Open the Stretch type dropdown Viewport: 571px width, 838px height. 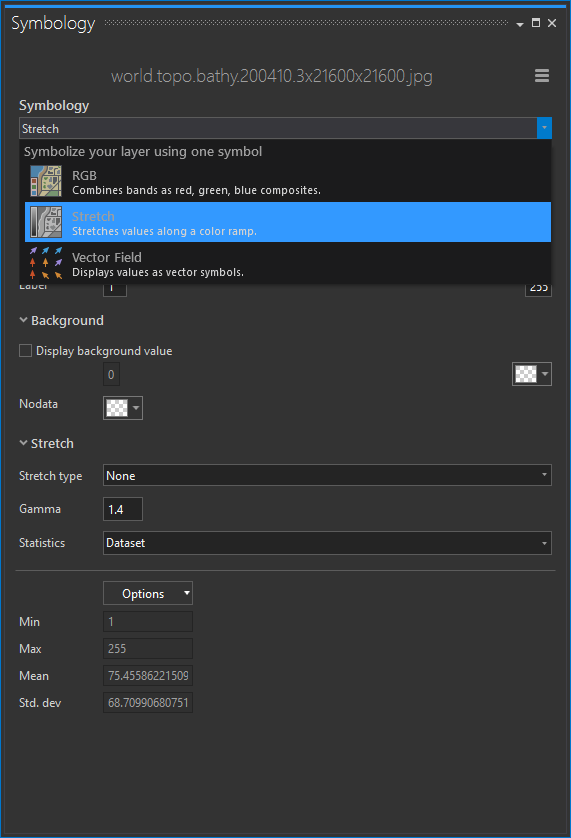pyautogui.click(x=327, y=475)
